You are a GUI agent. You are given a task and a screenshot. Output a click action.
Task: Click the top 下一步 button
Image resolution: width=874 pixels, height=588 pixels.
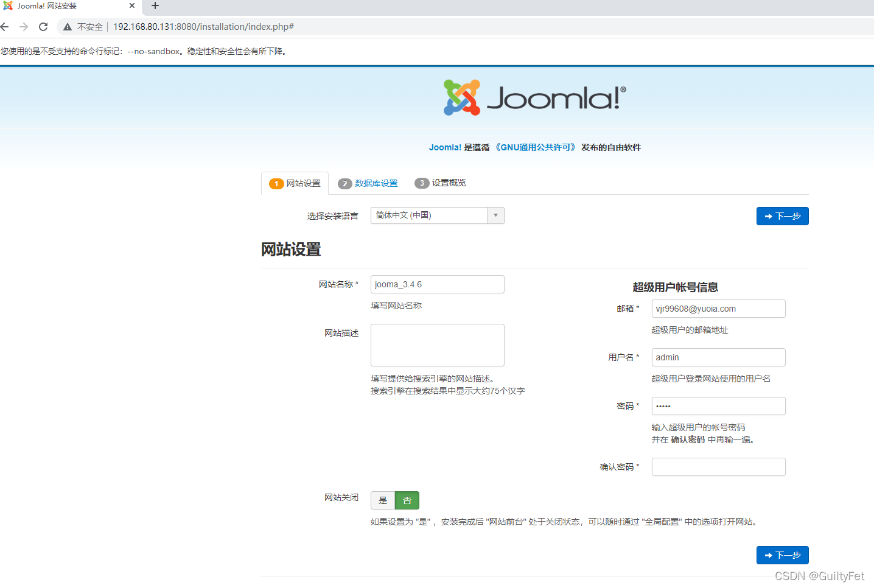(782, 216)
